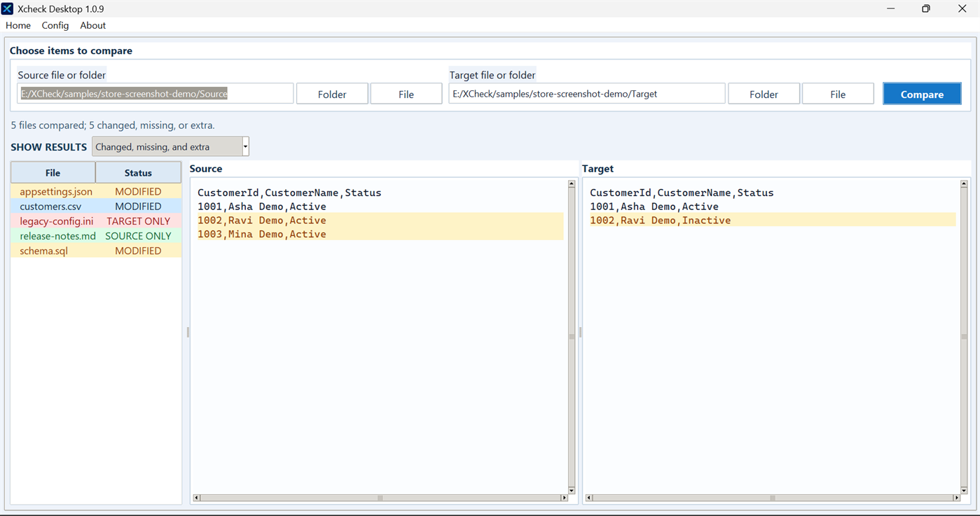This screenshot has height=516, width=980.
Task: Select schema.sql in the results list
Action: coord(96,251)
